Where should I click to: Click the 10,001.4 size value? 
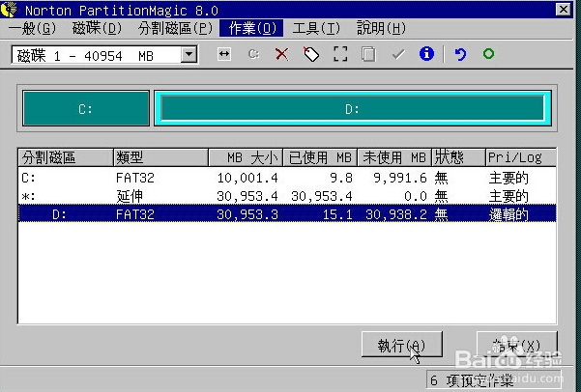point(247,178)
